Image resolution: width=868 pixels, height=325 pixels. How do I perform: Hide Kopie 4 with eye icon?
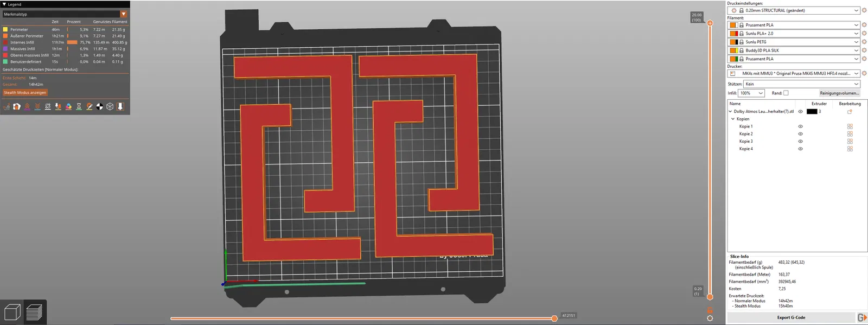(800, 149)
